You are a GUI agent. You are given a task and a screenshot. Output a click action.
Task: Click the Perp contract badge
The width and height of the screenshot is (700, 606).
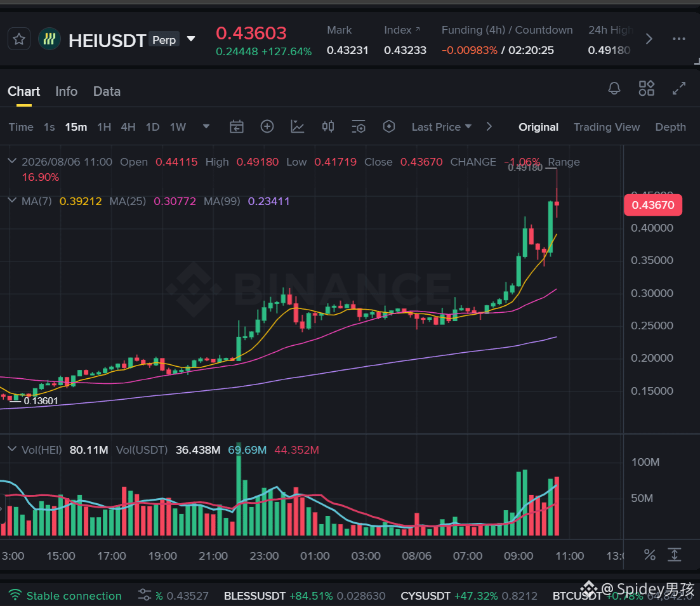point(164,40)
